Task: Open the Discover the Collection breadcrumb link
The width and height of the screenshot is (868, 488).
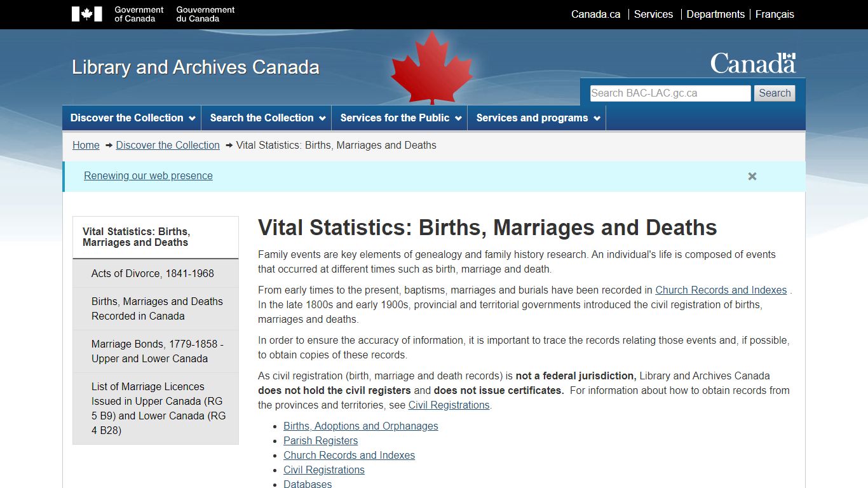Action: click(168, 145)
